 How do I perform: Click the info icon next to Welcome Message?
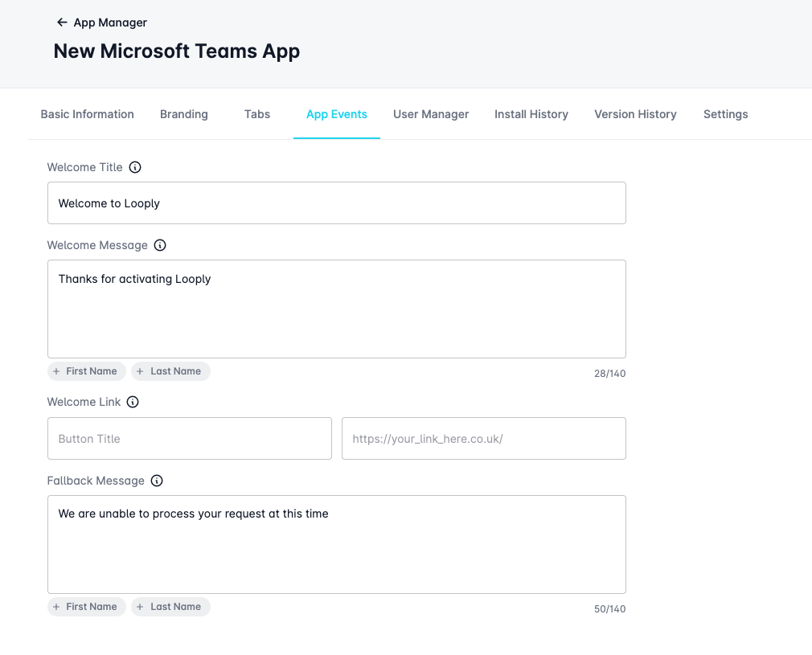(x=160, y=245)
